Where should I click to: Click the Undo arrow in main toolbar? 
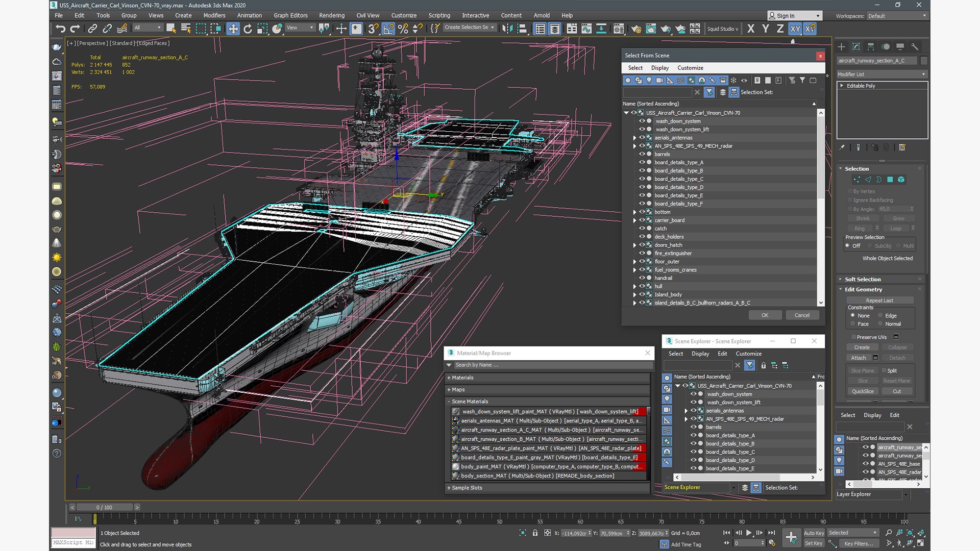click(61, 29)
